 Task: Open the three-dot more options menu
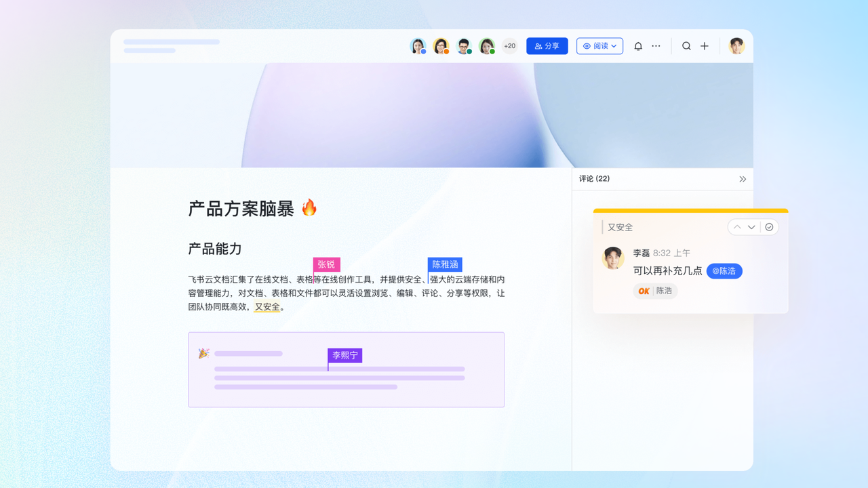coord(656,46)
